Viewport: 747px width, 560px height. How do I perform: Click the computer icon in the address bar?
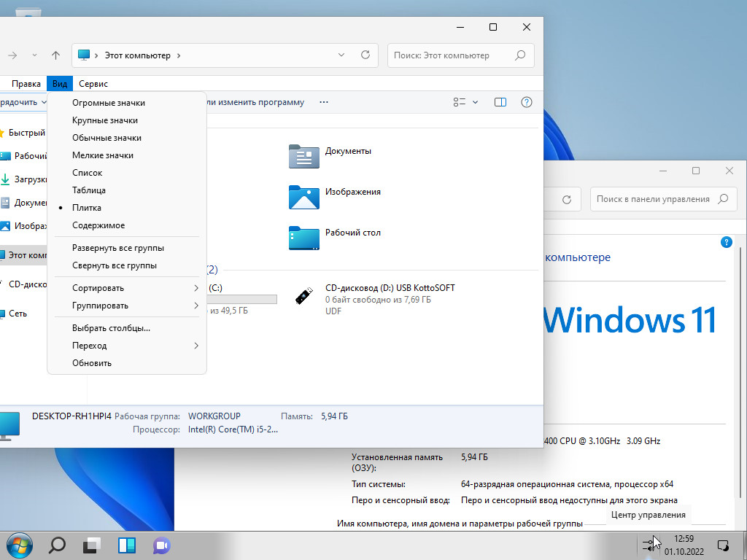pos(84,55)
